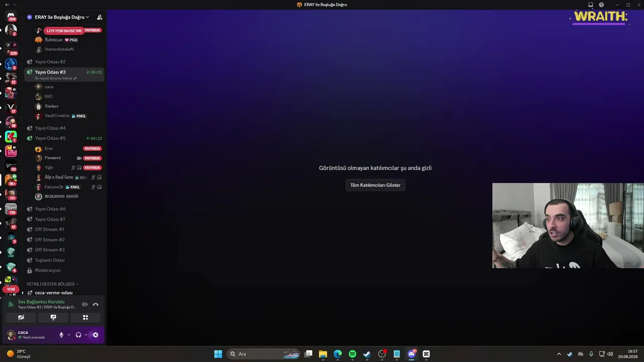The width and height of the screenshot is (644, 362).
Task: Open File Explorer from the taskbar
Action: (x=323, y=354)
